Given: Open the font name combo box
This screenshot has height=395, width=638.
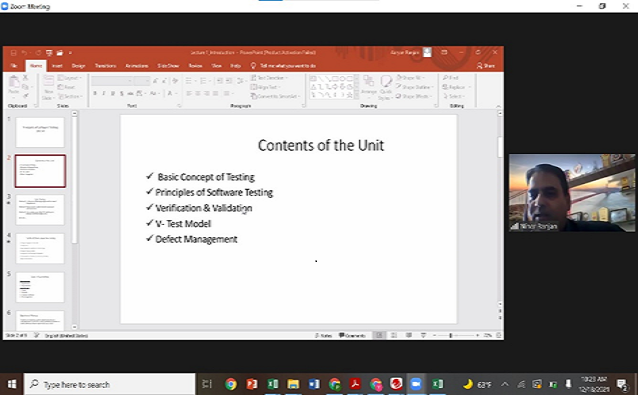Looking at the screenshot, I should [112, 81].
